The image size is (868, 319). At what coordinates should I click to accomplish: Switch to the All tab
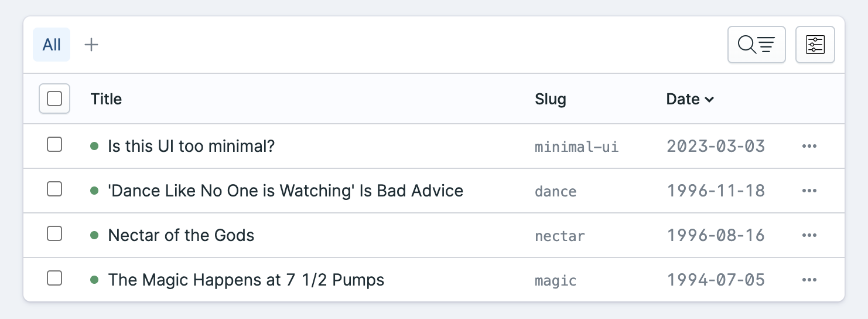click(52, 45)
